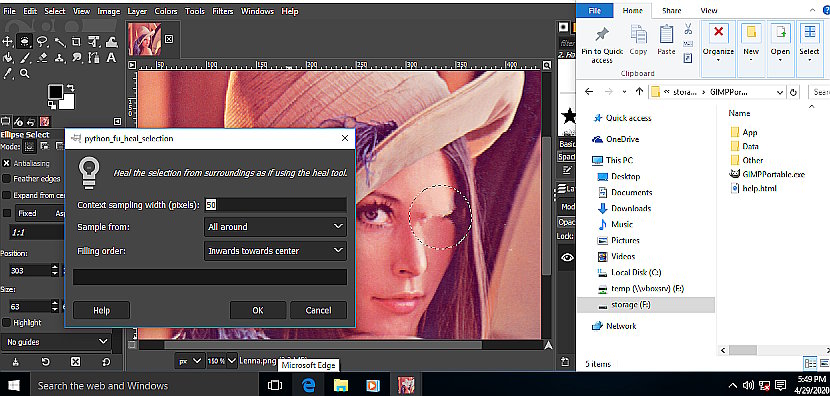The image size is (830, 396).
Task: Open the Tools menu in GIMP
Action: (x=194, y=11)
